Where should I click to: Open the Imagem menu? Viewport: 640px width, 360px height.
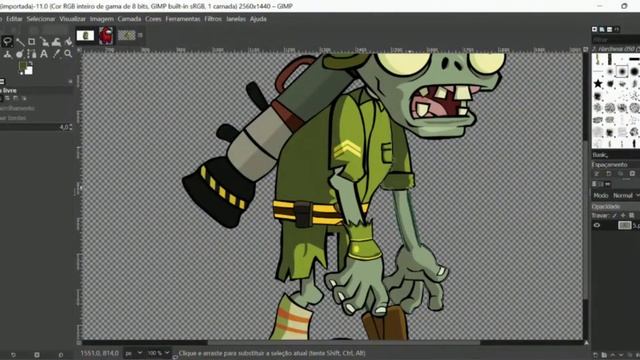[102, 19]
